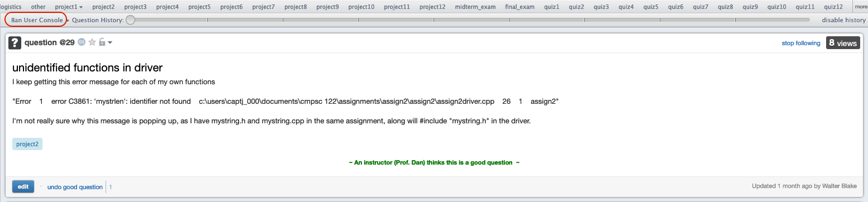Select the logistics folder tab
The image size is (868, 202).
click(x=11, y=7)
